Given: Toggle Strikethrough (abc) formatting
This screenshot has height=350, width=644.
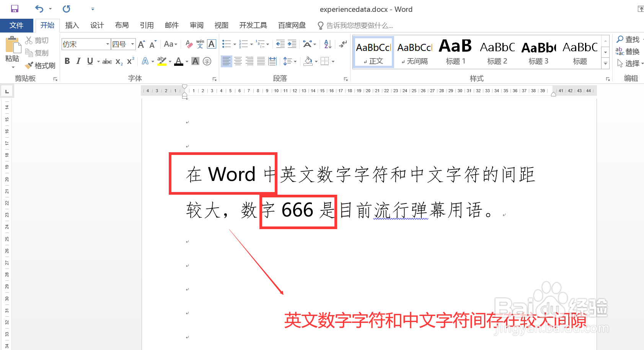Looking at the screenshot, I should click(107, 61).
